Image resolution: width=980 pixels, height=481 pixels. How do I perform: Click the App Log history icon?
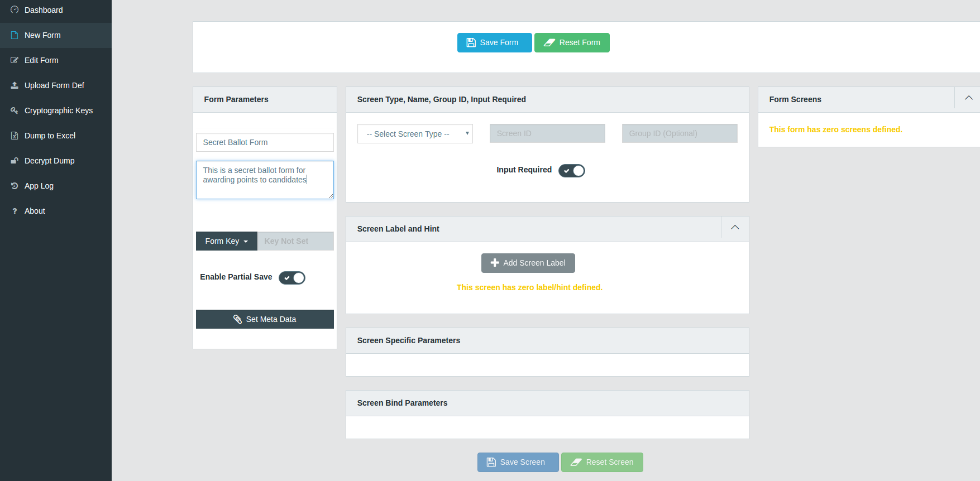point(15,186)
